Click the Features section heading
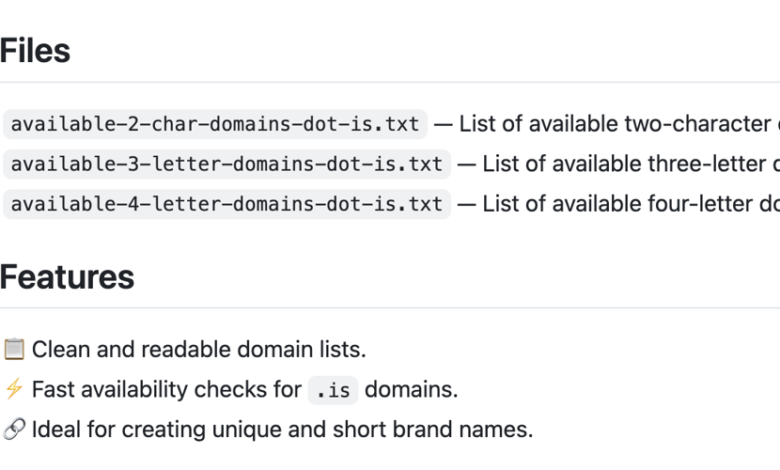This screenshot has height=470, width=780. pyautogui.click(x=67, y=277)
